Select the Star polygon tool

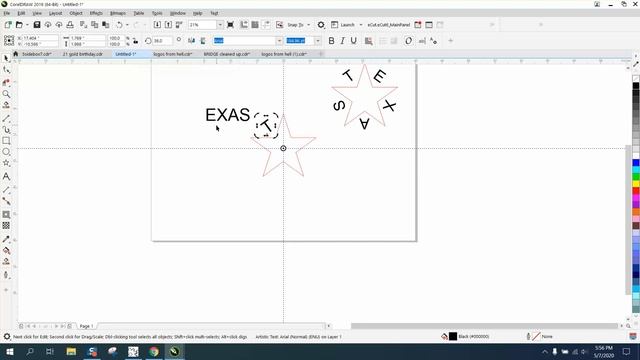point(6,163)
